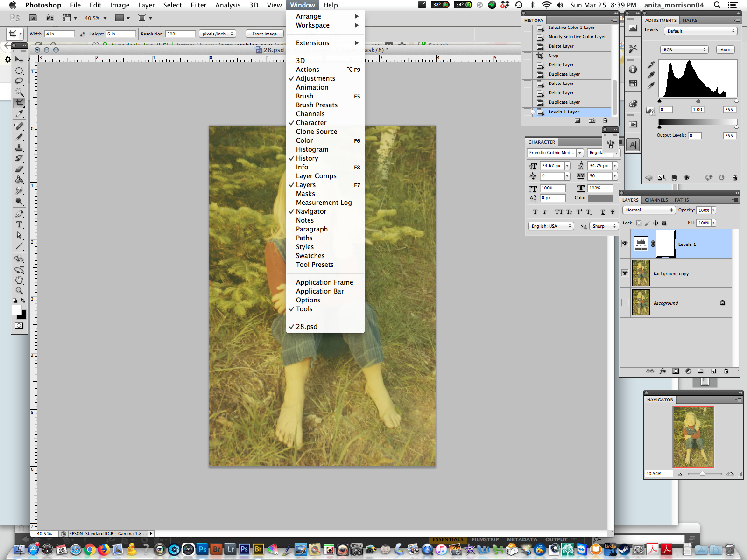Toggle the adjustment layer visibility eye in Adjustments
The height and width of the screenshot is (560, 747).
tap(686, 178)
